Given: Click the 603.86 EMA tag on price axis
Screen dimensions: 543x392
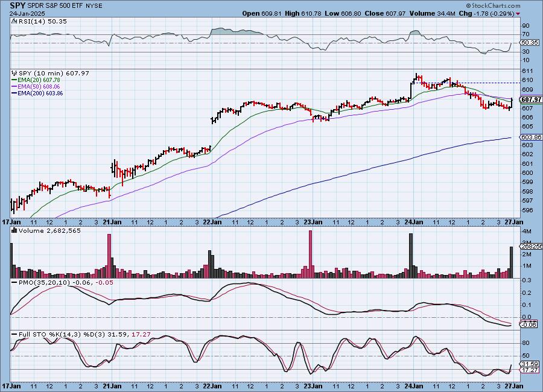Looking at the screenshot, I should point(531,137).
